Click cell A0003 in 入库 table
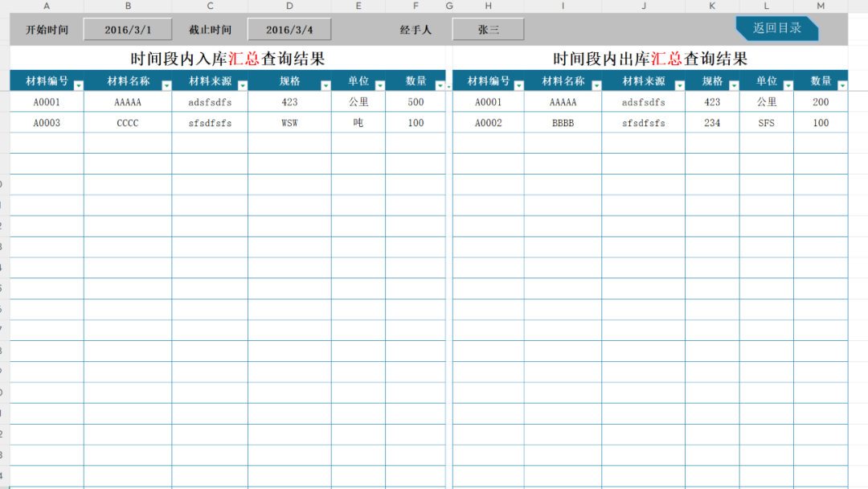868x489 pixels. (x=47, y=122)
